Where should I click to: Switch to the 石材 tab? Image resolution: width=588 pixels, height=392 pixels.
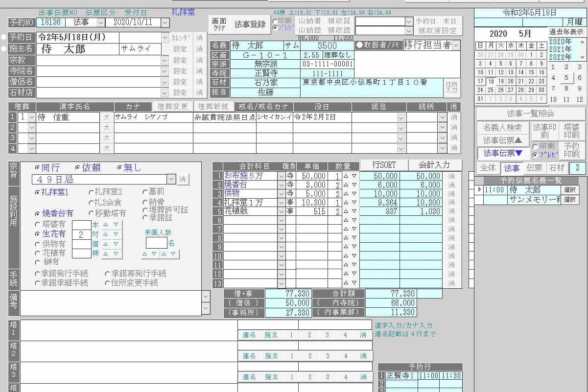point(557,168)
